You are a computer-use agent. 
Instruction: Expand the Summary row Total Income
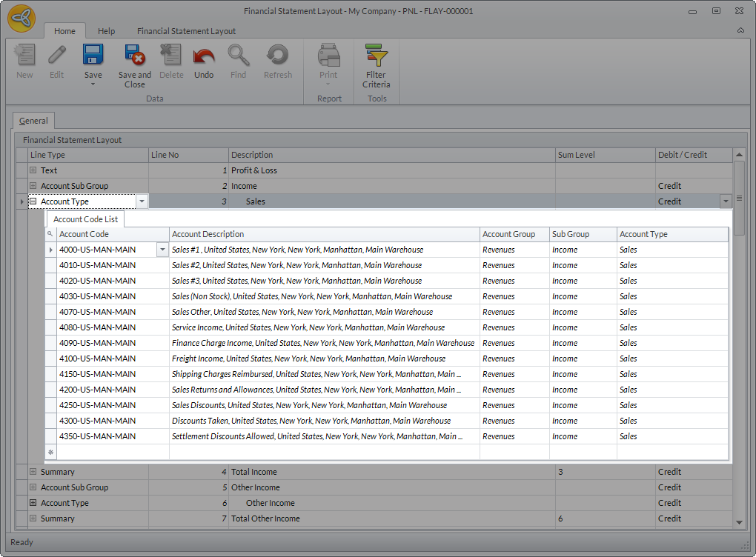33,472
